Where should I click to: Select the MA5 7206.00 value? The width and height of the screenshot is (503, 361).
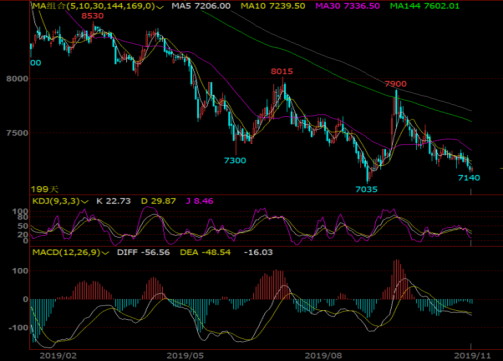201,6
